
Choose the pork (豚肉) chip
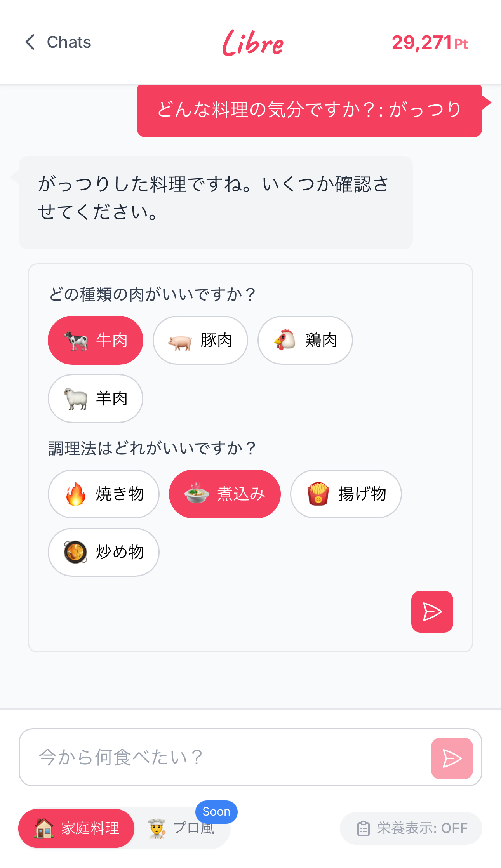[200, 340]
